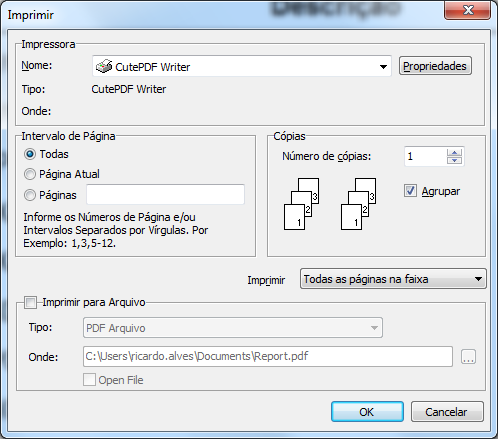Confirm printing with the OK button

(x=367, y=412)
